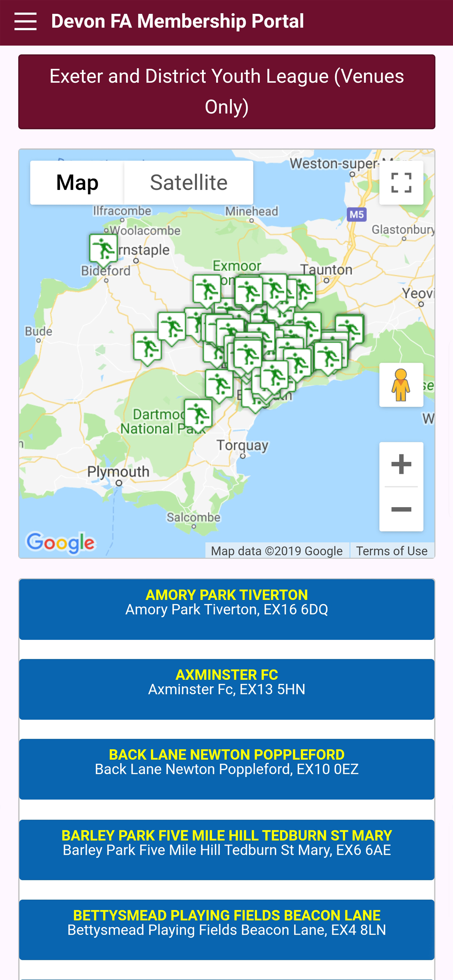Select Axminster FC venue

point(227,689)
